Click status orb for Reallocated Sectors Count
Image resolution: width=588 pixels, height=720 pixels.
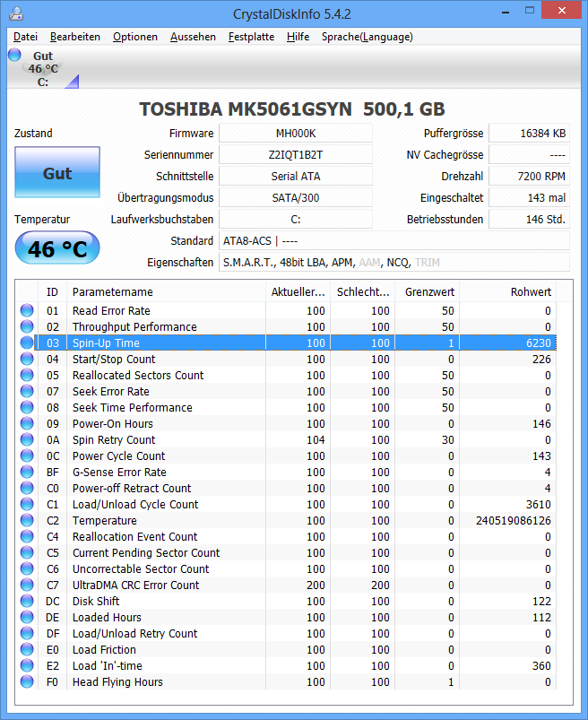[x=27, y=375]
